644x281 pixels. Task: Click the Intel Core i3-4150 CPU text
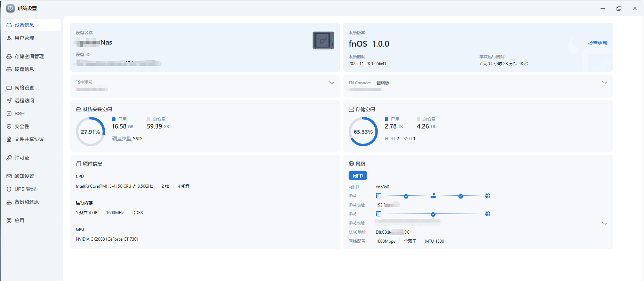pyautogui.click(x=114, y=186)
